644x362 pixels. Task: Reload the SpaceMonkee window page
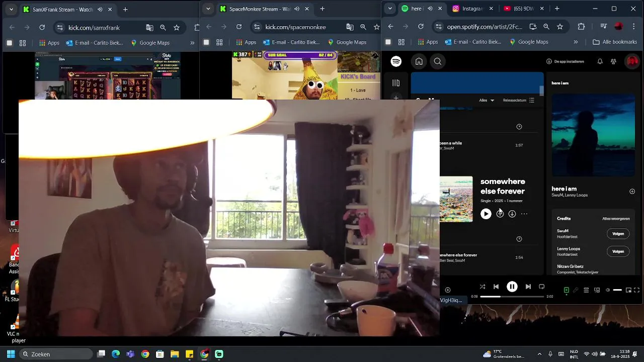tap(239, 27)
